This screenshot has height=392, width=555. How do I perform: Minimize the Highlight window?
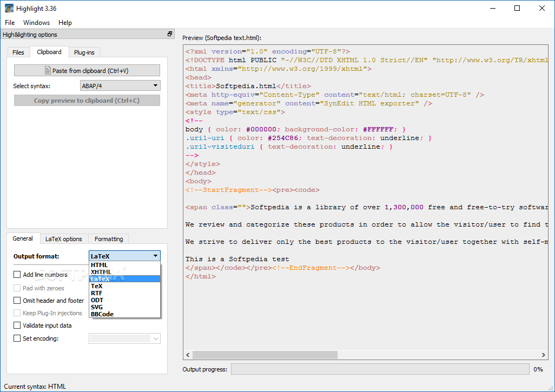(x=493, y=8)
